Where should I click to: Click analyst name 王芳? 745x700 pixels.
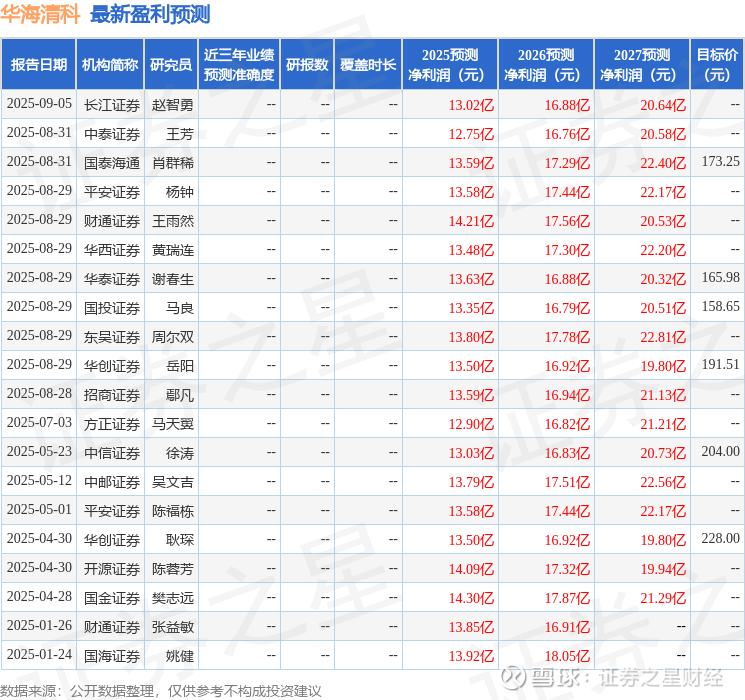(180, 134)
